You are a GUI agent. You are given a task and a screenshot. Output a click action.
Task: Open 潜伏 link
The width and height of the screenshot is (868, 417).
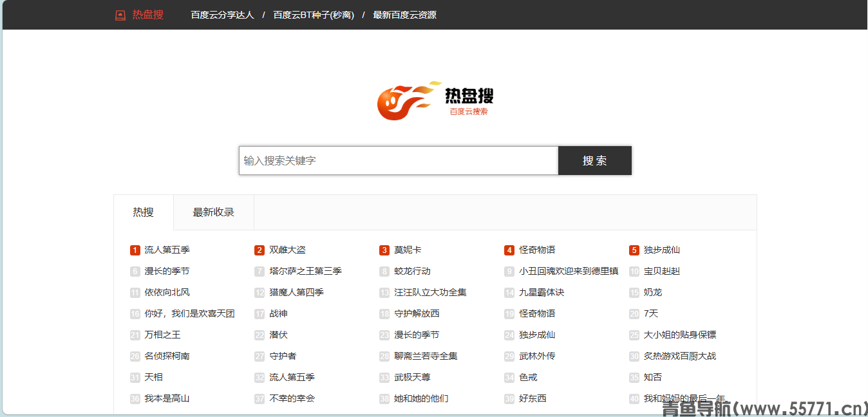point(278,335)
